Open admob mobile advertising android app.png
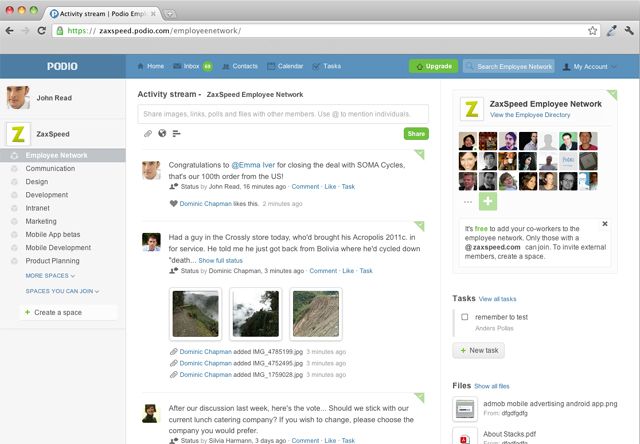 [x=550, y=404]
